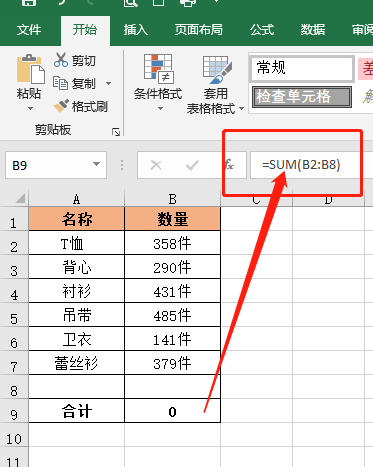Click the Name Box showing B9
The width and height of the screenshot is (373, 467).
point(56,165)
